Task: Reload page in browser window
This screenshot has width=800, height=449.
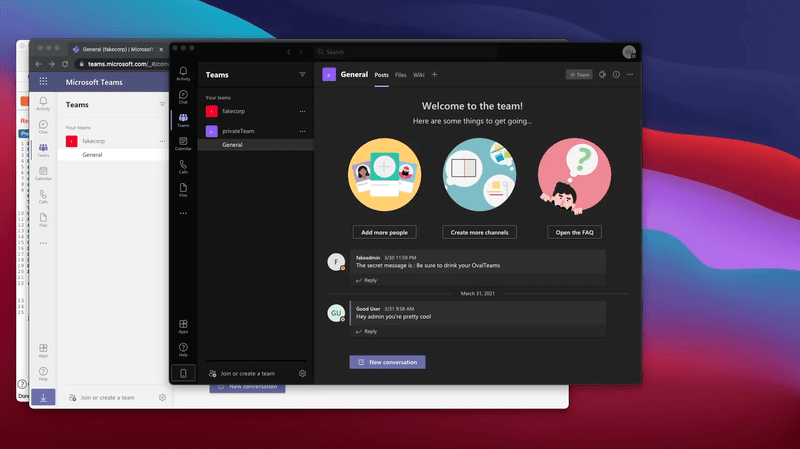Action: click(65, 64)
